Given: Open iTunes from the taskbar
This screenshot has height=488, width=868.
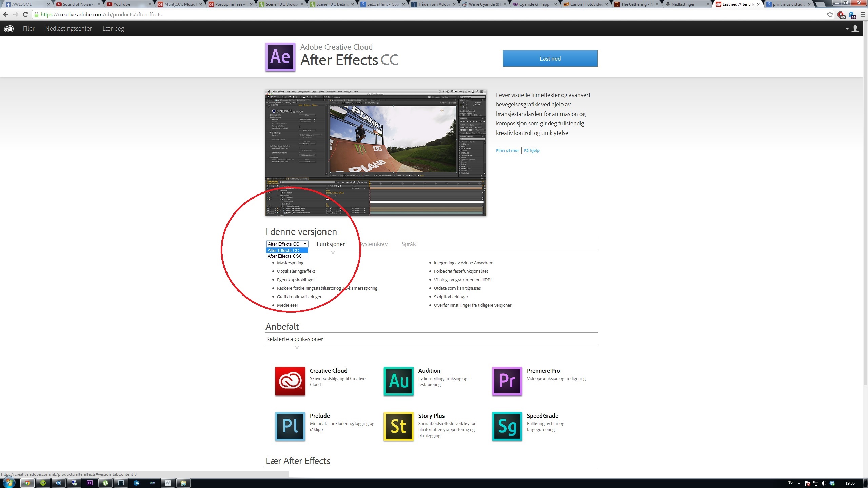Looking at the screenshot, I should pyautogui.click(x=59, y=483).
